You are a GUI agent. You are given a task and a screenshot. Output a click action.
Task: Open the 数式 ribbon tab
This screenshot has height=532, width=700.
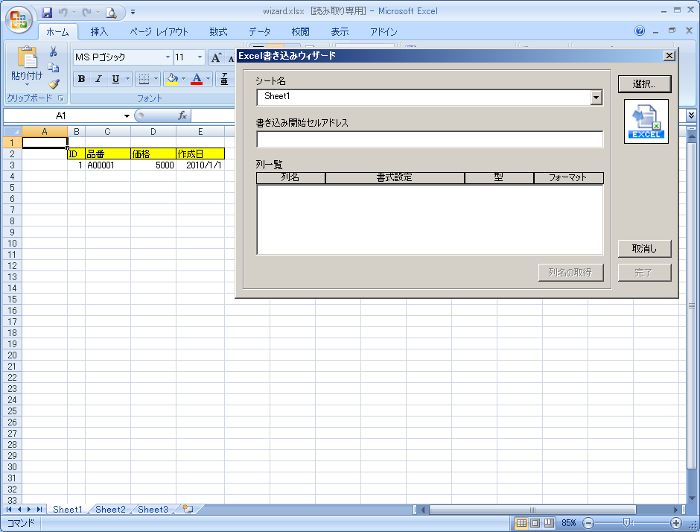218,32
